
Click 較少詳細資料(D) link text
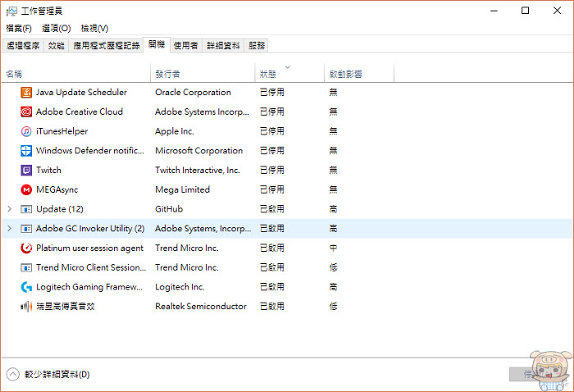(57, 375)
